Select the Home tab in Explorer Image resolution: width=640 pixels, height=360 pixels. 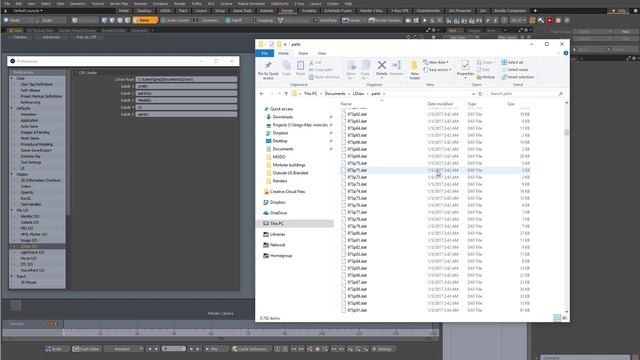tap(283, 53)
